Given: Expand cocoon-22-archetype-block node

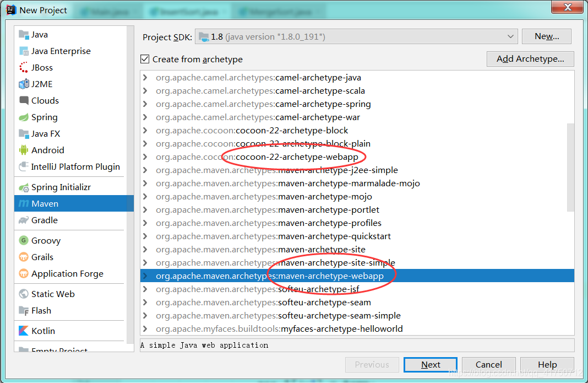Looking at the screenshot, I should [145, 131].
